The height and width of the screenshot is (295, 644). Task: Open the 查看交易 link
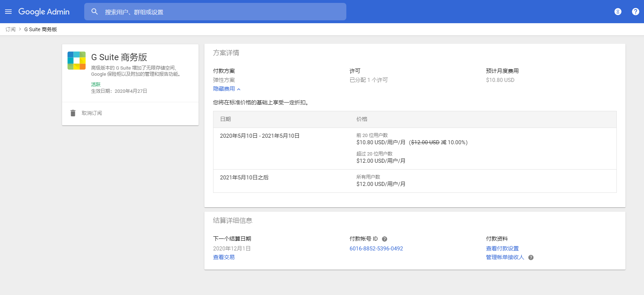224,257
